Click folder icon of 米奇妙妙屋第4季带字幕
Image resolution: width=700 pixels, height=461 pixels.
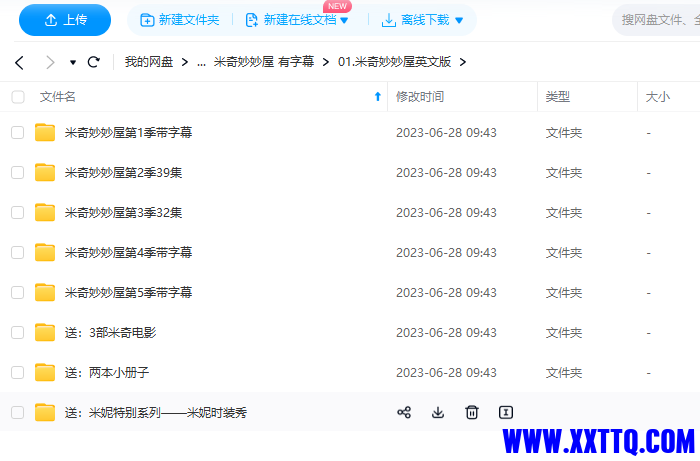coord(45,253)
